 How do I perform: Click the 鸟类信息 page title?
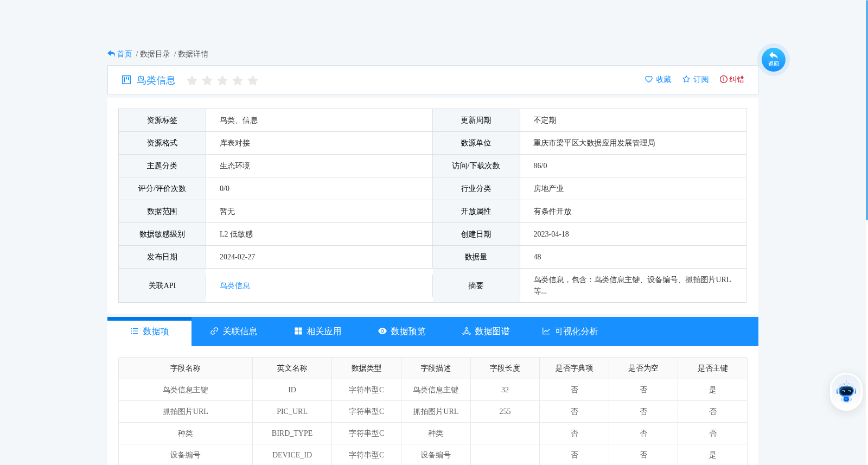click(x=156, y=80)
